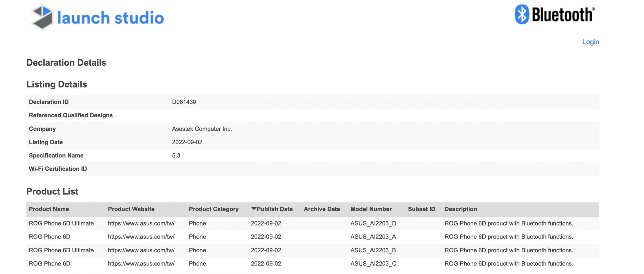Viewport: 644px width, 274px height.
Task: Select company name Asustek Computer Inc.
Action: coord(202,129)
